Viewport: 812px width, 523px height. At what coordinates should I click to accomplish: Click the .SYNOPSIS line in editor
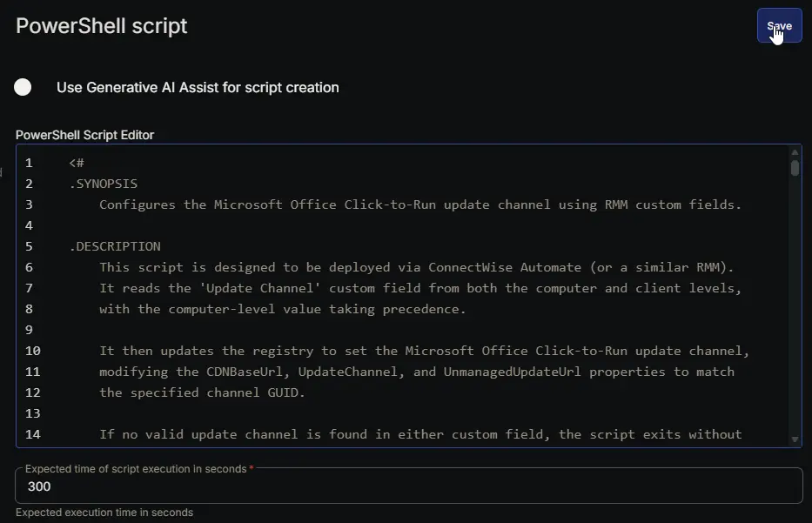pyautogui.click(x=103, y=184)
